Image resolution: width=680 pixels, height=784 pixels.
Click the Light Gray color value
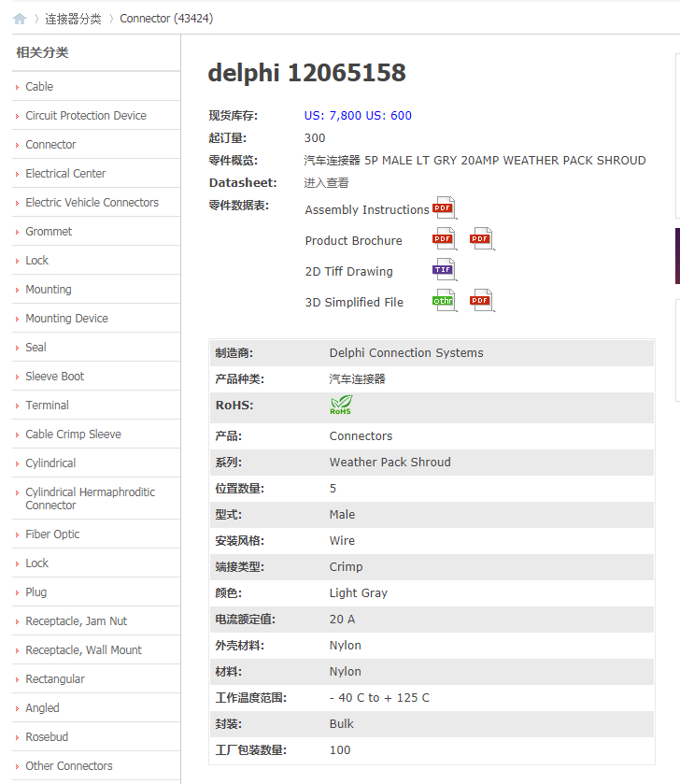point(359,593)
